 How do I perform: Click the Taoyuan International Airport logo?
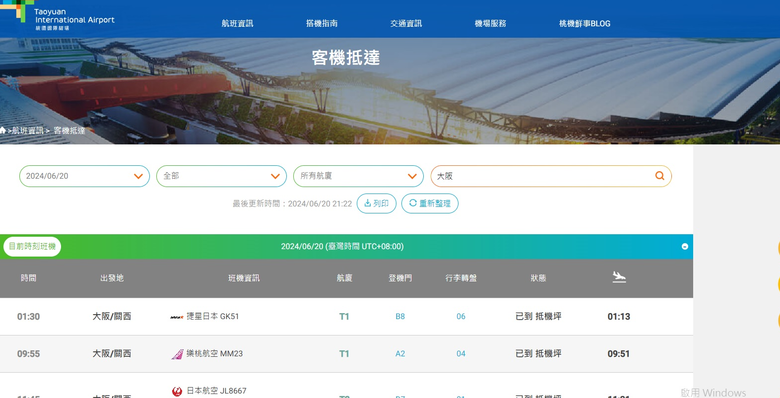tap(58, 16)
